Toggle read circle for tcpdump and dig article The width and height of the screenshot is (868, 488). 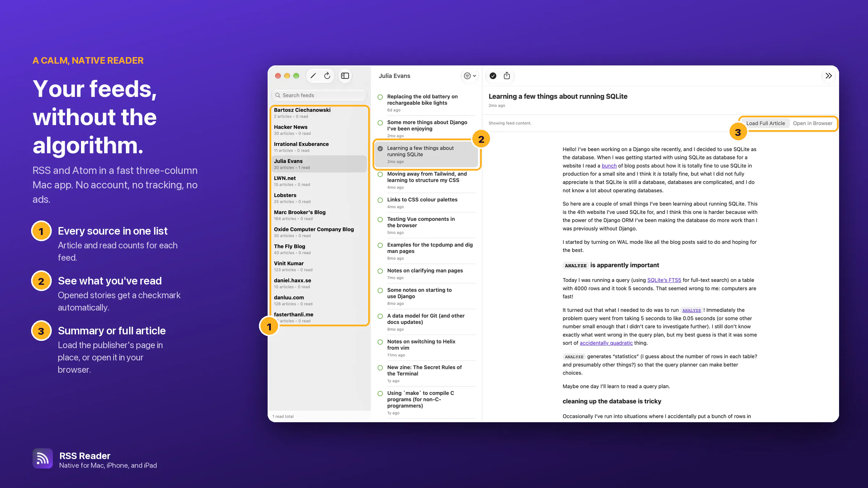point(380,245)
